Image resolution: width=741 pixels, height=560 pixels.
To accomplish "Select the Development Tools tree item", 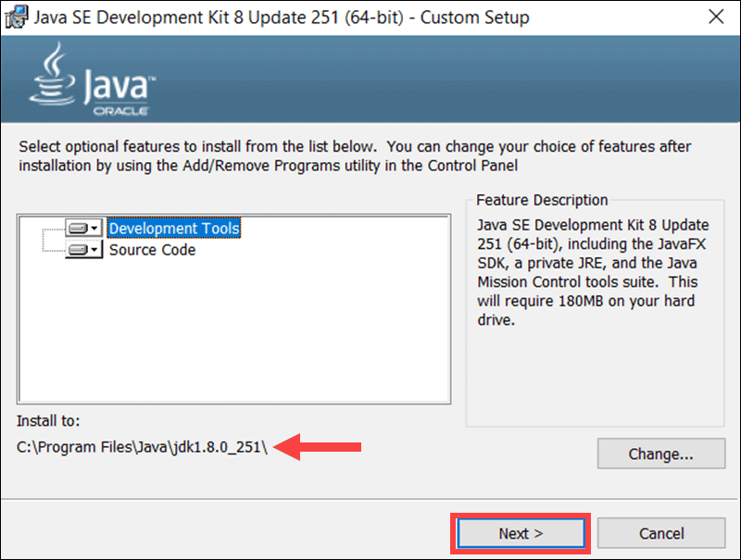I will coord(174,229).
